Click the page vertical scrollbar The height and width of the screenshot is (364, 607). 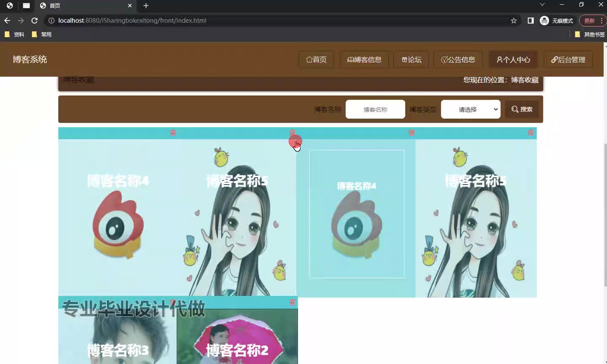click(605, 215)
